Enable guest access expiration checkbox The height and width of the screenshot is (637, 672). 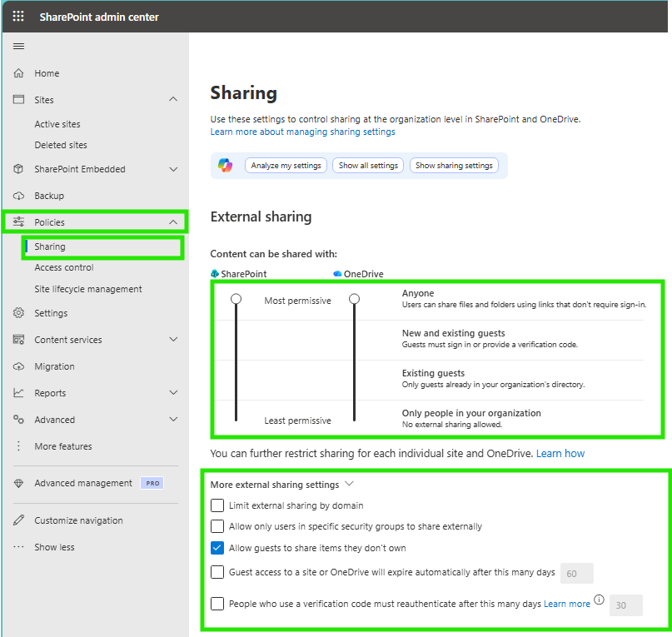217,572
